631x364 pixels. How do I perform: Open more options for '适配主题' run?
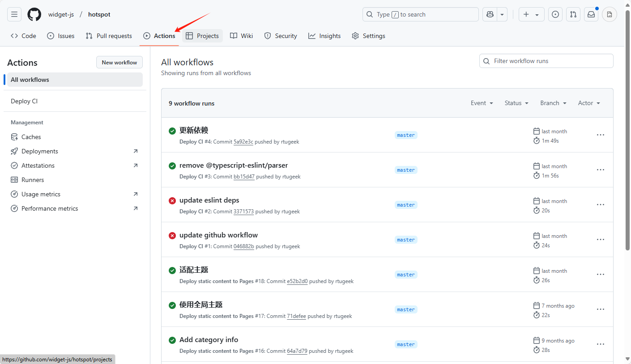pos(601,274)
